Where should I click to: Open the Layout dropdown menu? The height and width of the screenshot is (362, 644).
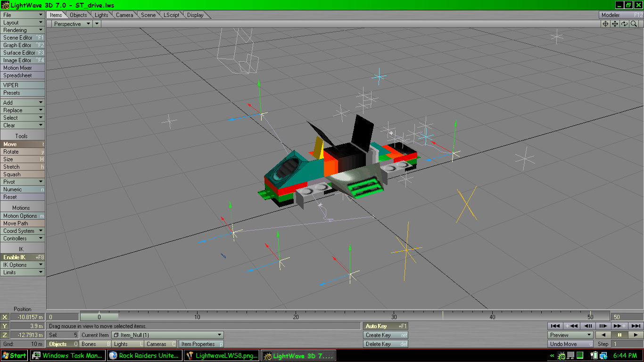click(x=23, y=23)
